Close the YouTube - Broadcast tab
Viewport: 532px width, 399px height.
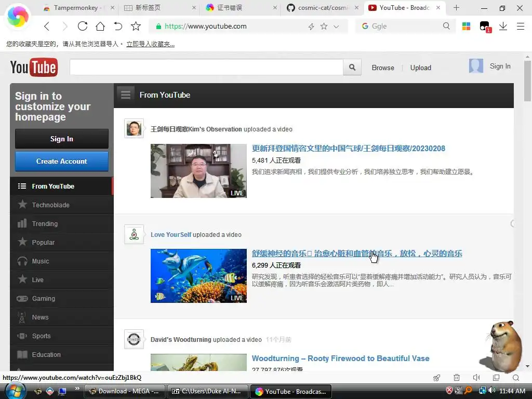coord(438,7)
